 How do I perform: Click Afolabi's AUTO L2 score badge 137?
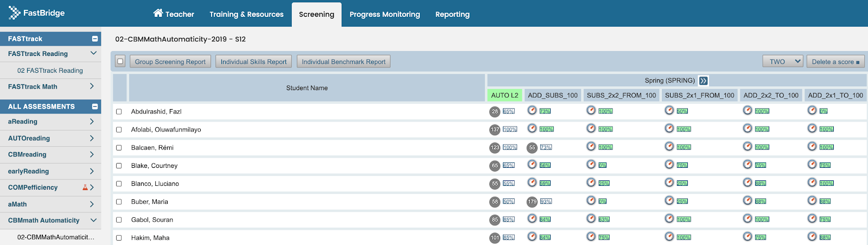point(495,130)
